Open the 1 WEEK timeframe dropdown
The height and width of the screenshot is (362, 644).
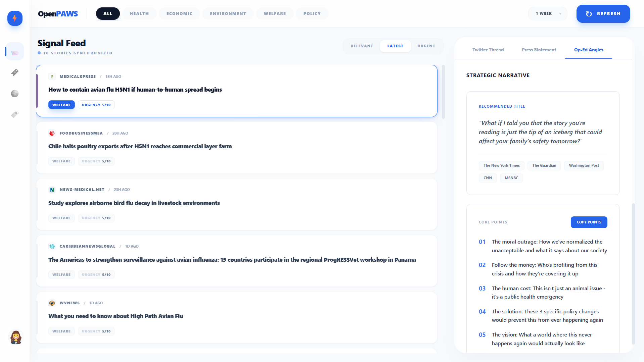(x=547, y=13)
